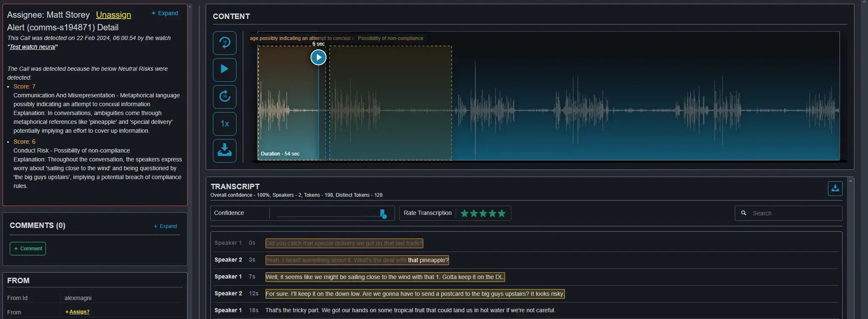Image resolution: width=868 pixels, height=319 pixels.
Task: Assign the From contact
Action: coord(78,312)
